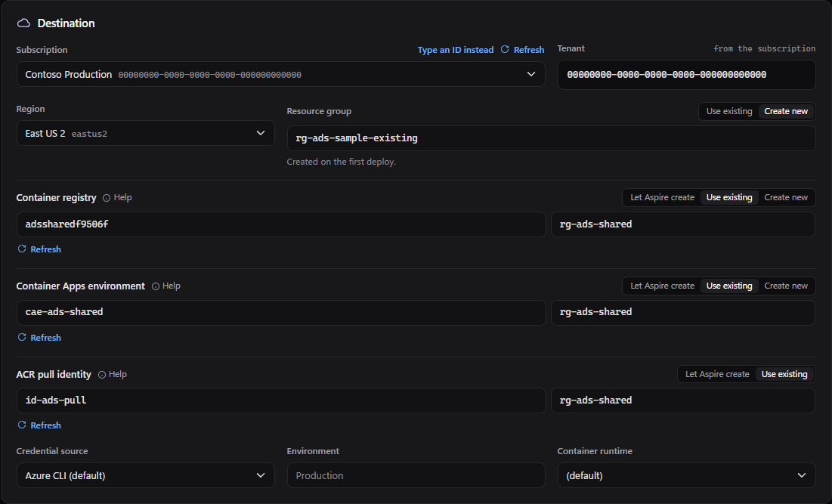Focus the id-ads-pull identity name field

click(x=281, y=400)
